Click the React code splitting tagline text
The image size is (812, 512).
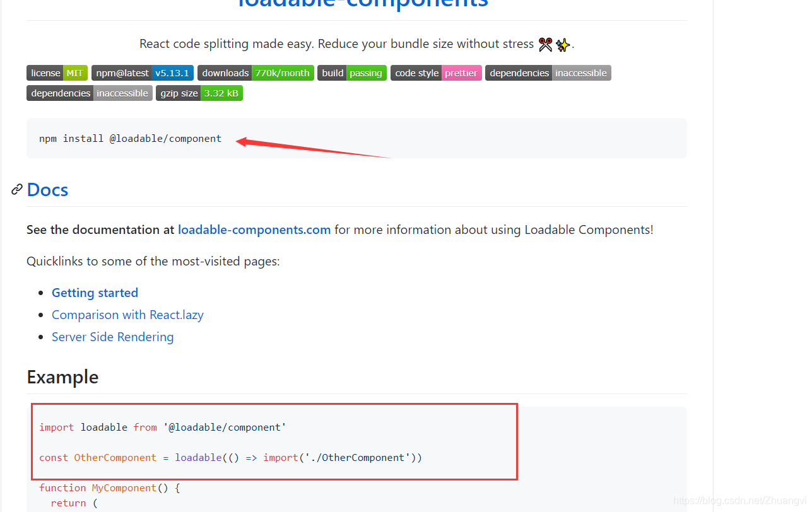[356, 44]
